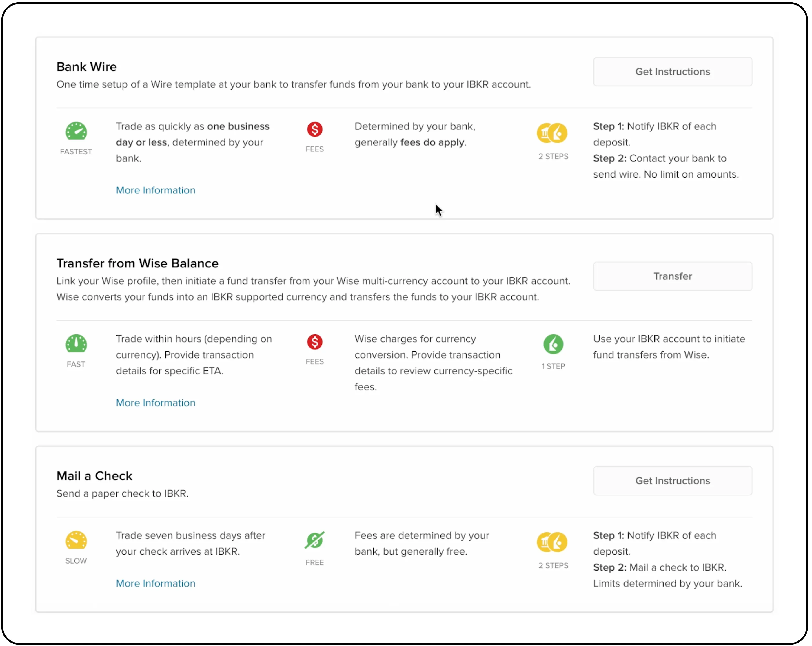This screenshot has width=812, height=646.
Task: Click Bank Wire yellow 2 STEPS icon
Action: pyautogui.click(x=552, y=133)
